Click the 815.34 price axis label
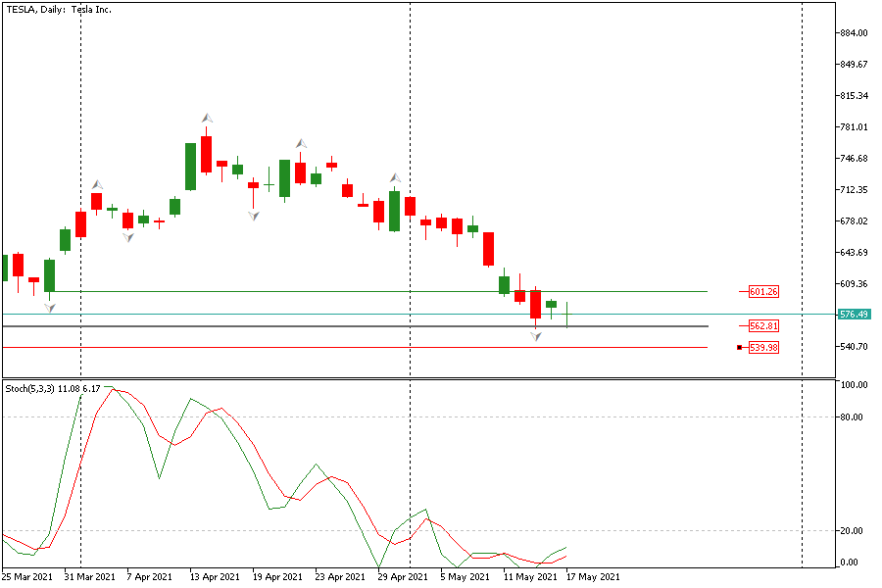The image size is (882, 588). point(854,96)
